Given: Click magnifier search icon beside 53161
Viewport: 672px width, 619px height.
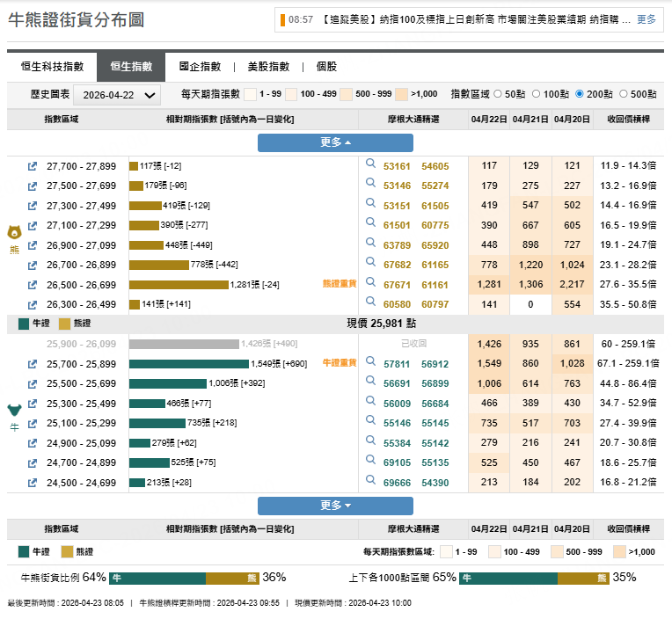Looking at the screenshot, I should (x=370, y=164).
